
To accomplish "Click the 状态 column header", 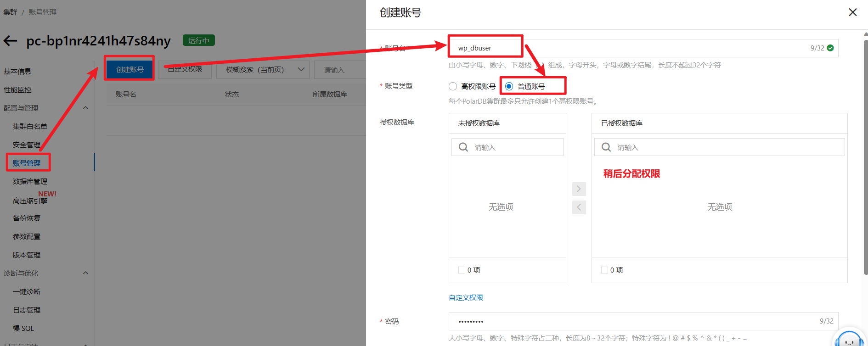I will point(232,94).
